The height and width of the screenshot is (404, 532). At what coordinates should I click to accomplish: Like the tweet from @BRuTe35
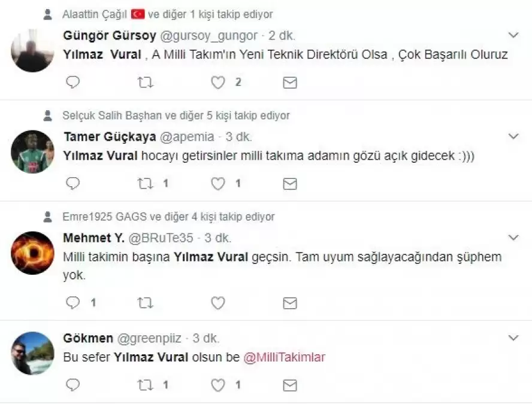(x=218, y=303)
